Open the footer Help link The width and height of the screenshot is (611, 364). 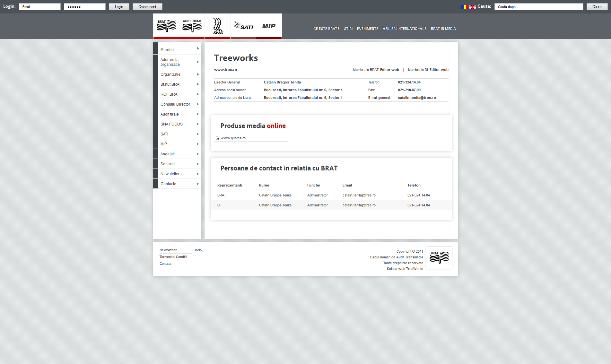point(198,250)
